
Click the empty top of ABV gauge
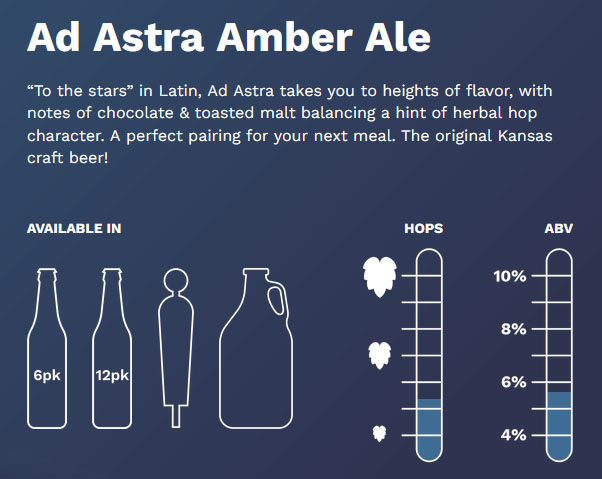click(x=559, y=320)
